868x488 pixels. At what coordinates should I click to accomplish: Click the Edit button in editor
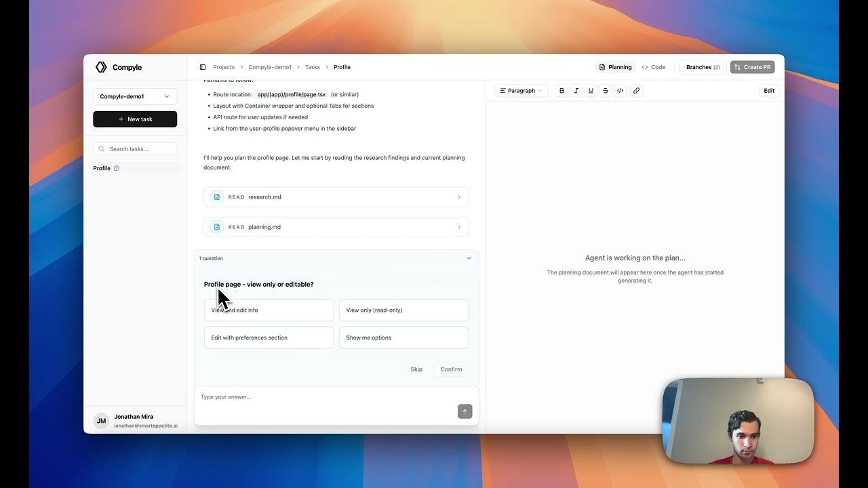coord(769,91)
